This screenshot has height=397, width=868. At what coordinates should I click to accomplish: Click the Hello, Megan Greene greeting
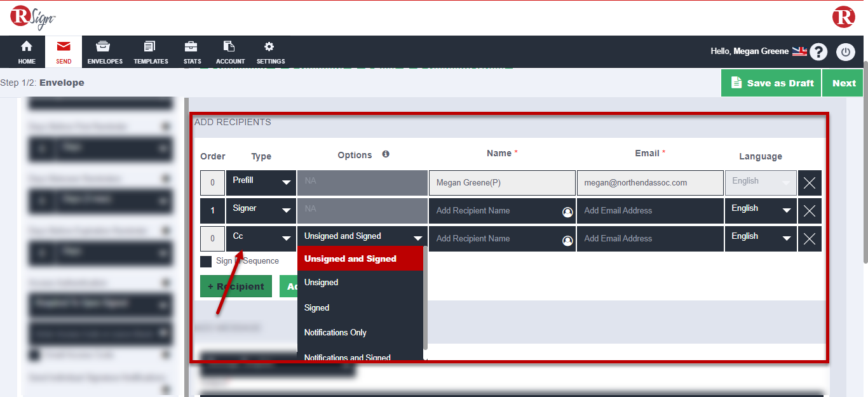pos(749,51)
